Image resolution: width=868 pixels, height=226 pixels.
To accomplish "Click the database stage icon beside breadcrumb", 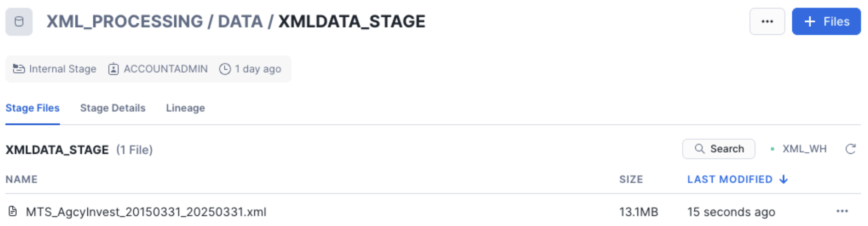I will (19, 22).
